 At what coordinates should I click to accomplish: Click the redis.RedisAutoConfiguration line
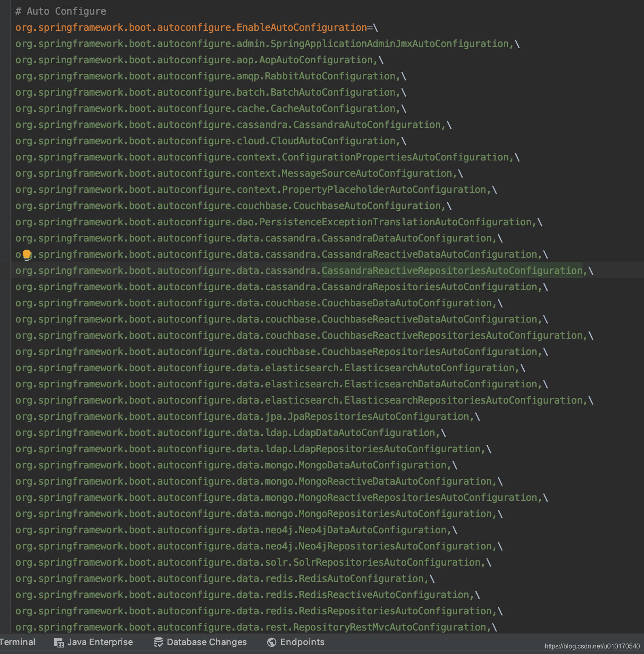tap(225, 579)
